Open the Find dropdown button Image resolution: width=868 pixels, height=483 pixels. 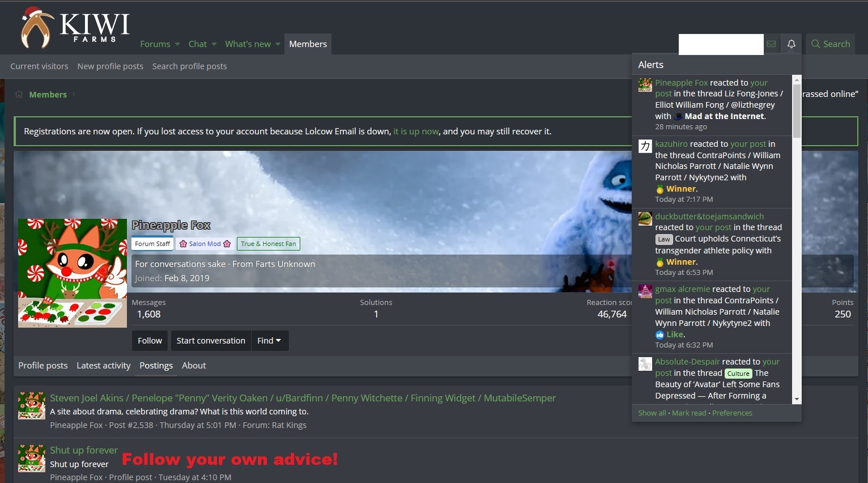coord(269,341)
